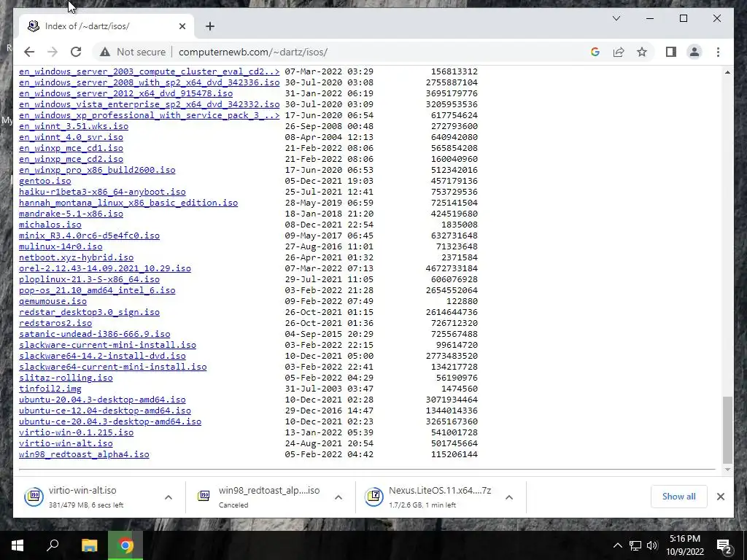This screenshot has height=560, width=747.
Task: Open the Windows Start menu
Action: (18, 545)
